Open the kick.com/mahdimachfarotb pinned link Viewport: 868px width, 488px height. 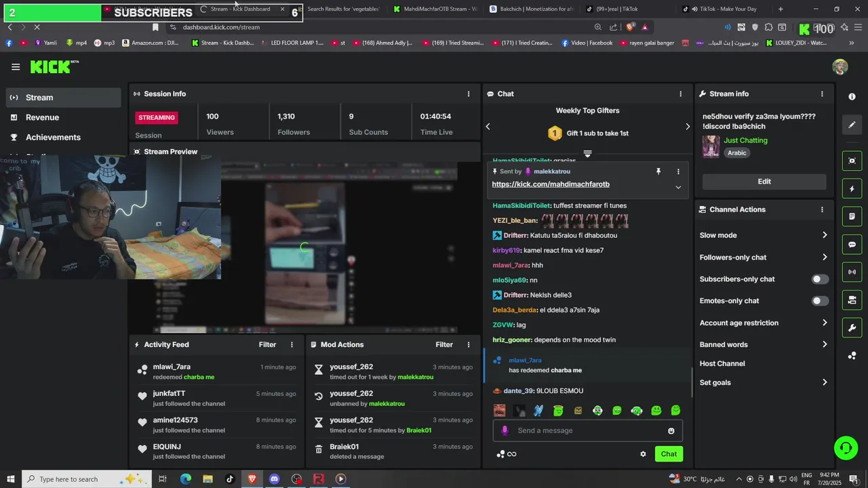coord(551,184)
